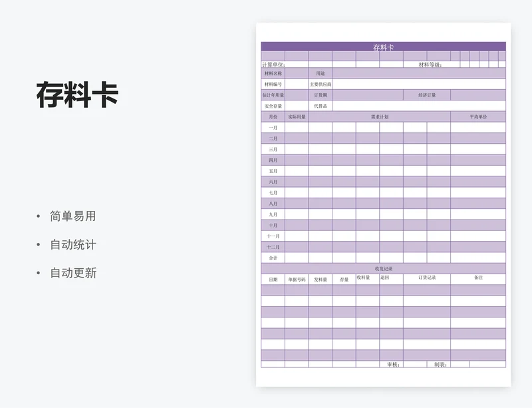
Task: Click the 收发记录 section header
Action: click(x=384, y=269)
